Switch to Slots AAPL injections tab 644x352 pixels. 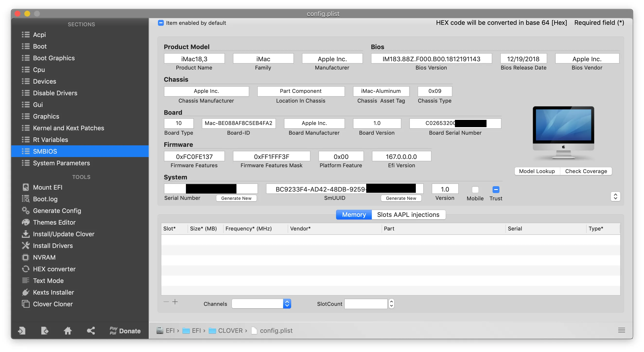point(408,214)
